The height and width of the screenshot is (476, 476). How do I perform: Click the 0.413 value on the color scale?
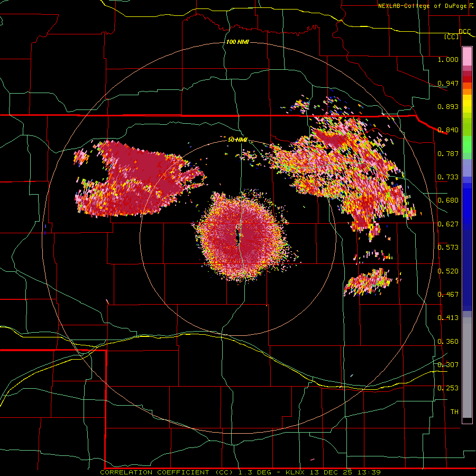(x=448, y=318)
